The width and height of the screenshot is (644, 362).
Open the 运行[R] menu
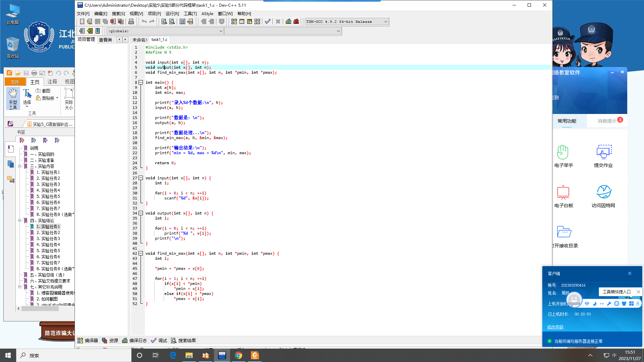pos(172,14)
